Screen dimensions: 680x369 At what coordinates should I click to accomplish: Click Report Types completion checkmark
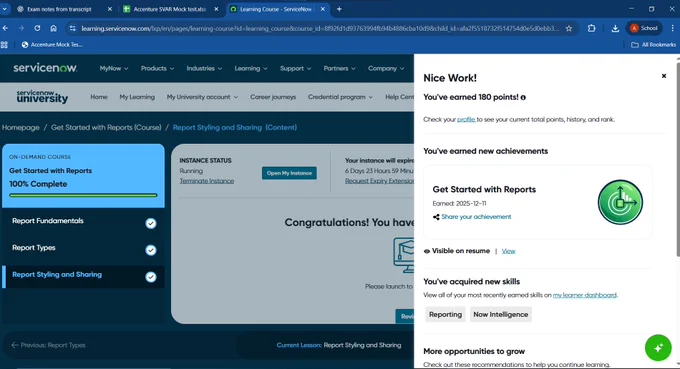click(150, 250)
